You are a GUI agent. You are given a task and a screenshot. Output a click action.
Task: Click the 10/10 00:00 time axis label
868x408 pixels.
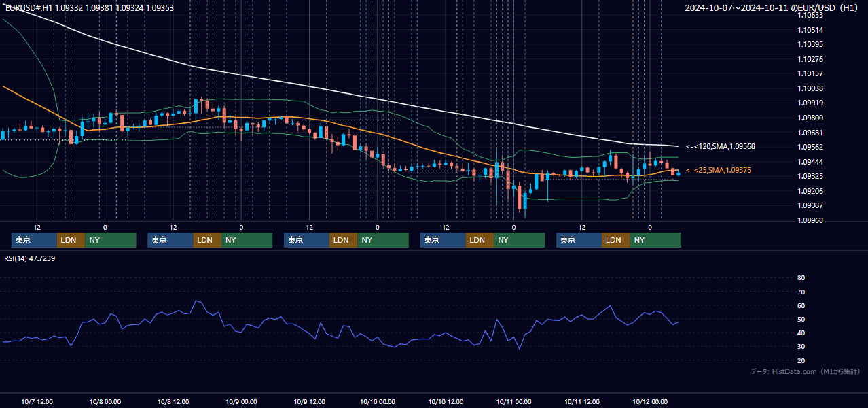pyautogui.click(x=378, y=401)
